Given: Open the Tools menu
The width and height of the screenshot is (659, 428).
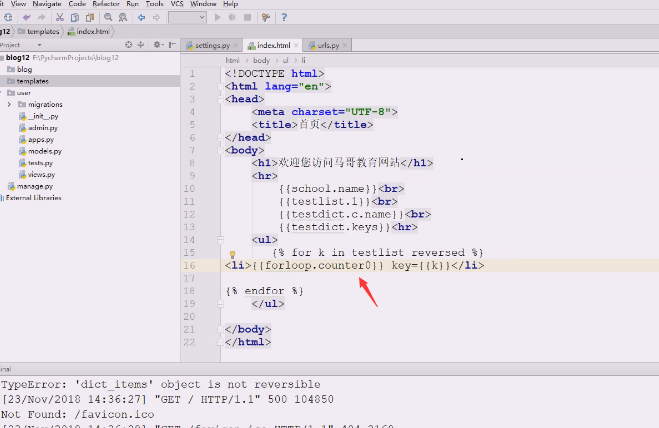Looking at the screenshot, I should (x=155, y=4).
